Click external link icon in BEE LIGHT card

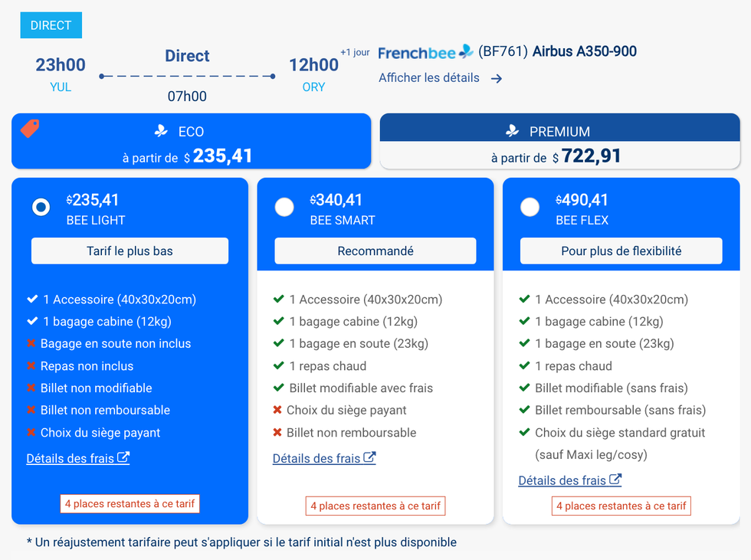[x=123, y=458]
